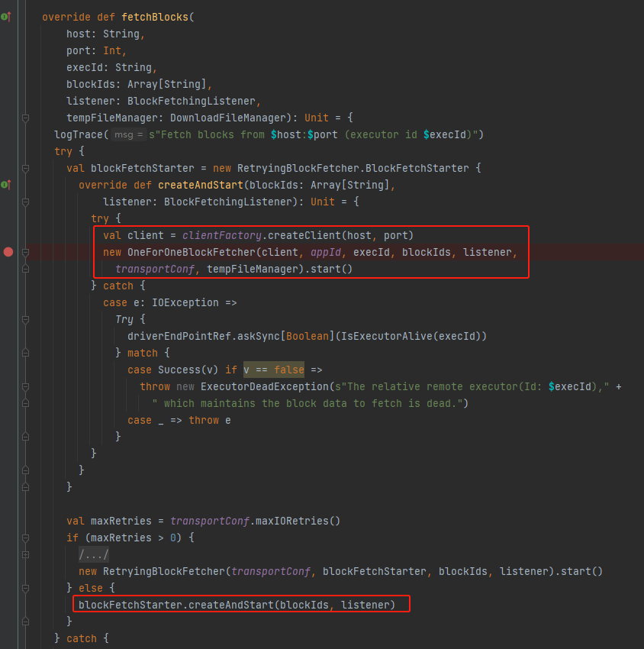Viewport: 644px width, 649px height.
Task: Collapse the fold marker at throw new ExecutorDeadException line
Action: 25,386
